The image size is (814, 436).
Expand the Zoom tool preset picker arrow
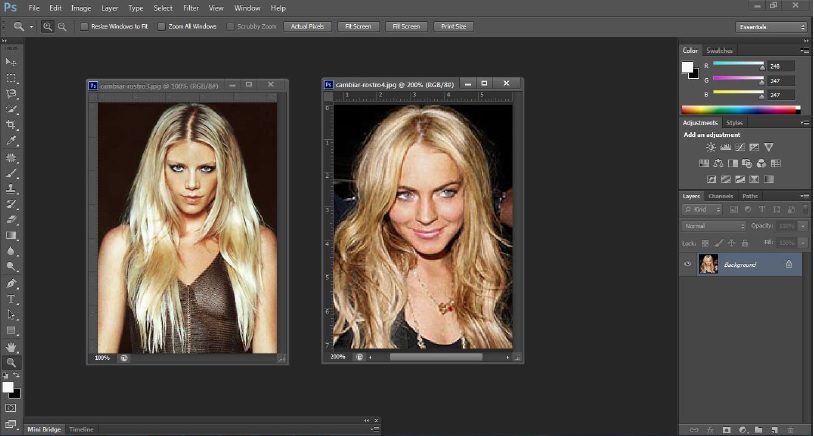[x=32, y=26]
